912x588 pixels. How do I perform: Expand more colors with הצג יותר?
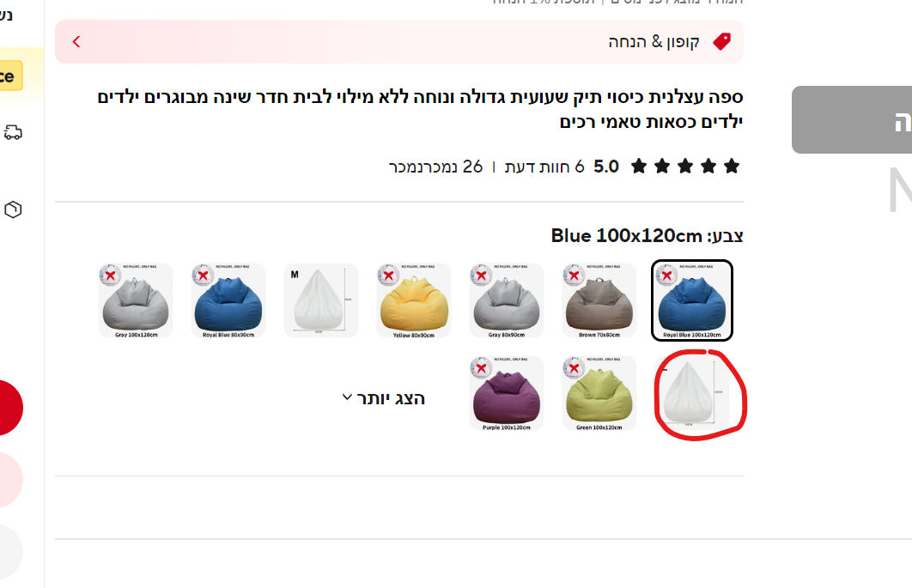coord(384,398)
